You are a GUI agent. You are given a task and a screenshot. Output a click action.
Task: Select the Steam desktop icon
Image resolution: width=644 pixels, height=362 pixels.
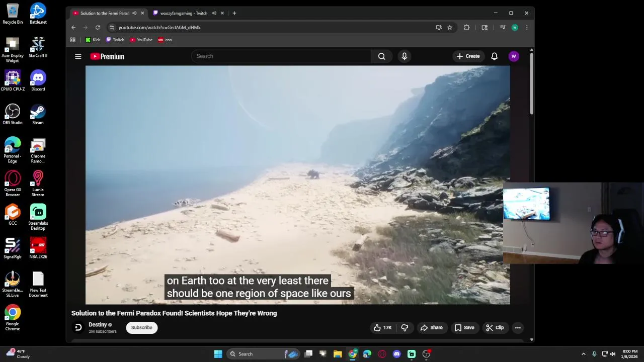pos(38,114)
